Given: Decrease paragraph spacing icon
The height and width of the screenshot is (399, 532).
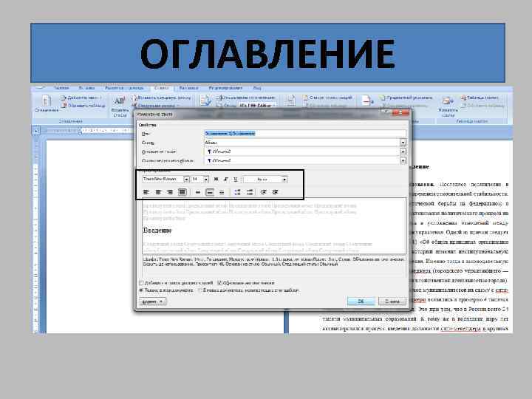Looking at the screenshot, I should (250, 192).
